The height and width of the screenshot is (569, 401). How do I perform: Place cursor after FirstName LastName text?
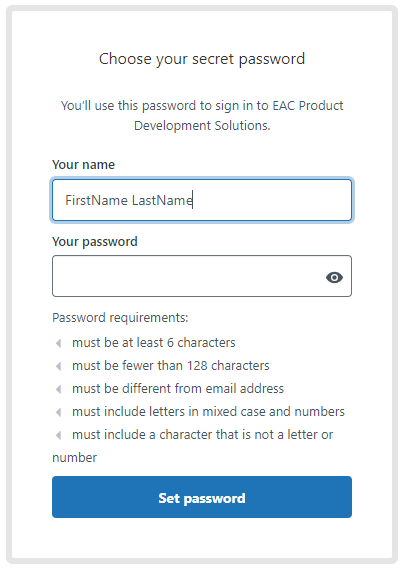click(193, 200)
